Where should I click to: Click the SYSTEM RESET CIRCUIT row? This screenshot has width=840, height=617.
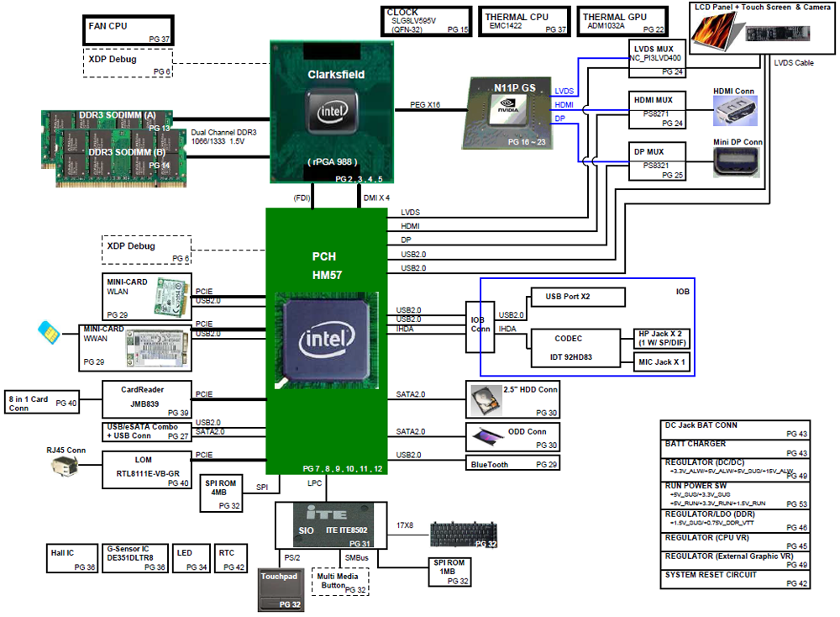[x=735, y=579]
